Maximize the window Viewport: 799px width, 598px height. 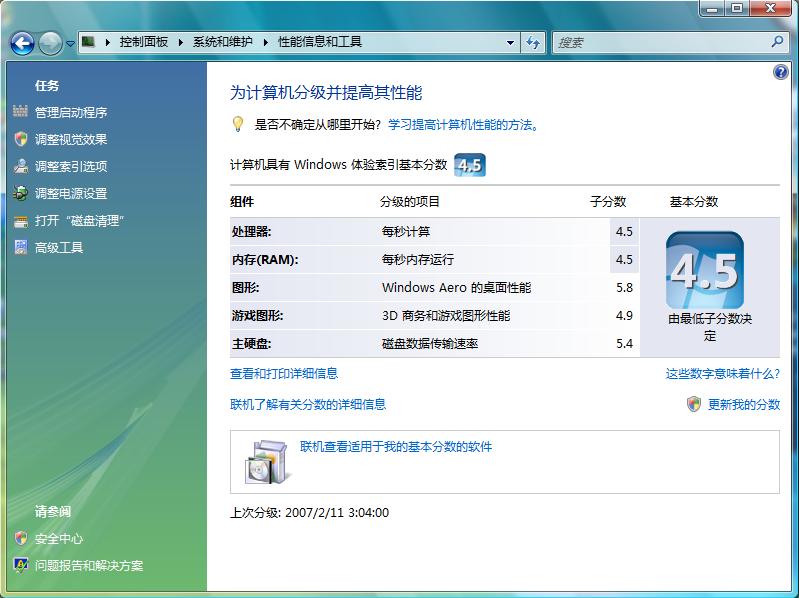point(737,8)
